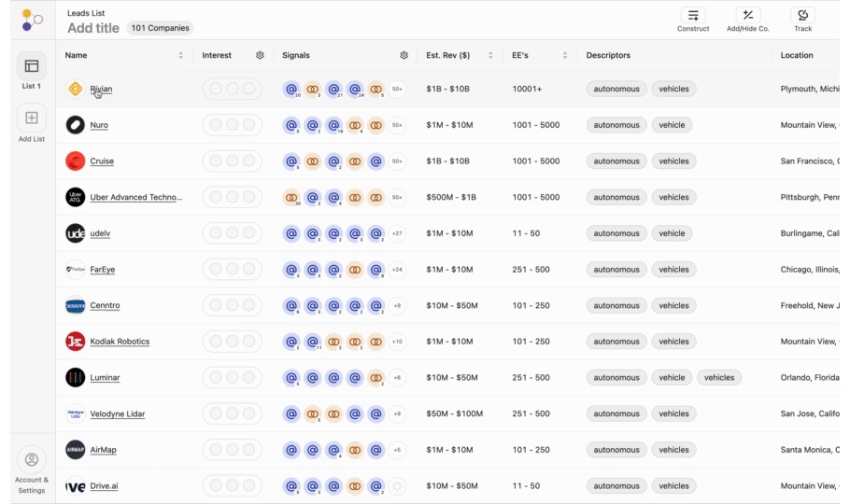This screenshot has width=850, height=504.
Task: Sort by Est. Rev ($) column arrows
Action: tap(490, 55)
